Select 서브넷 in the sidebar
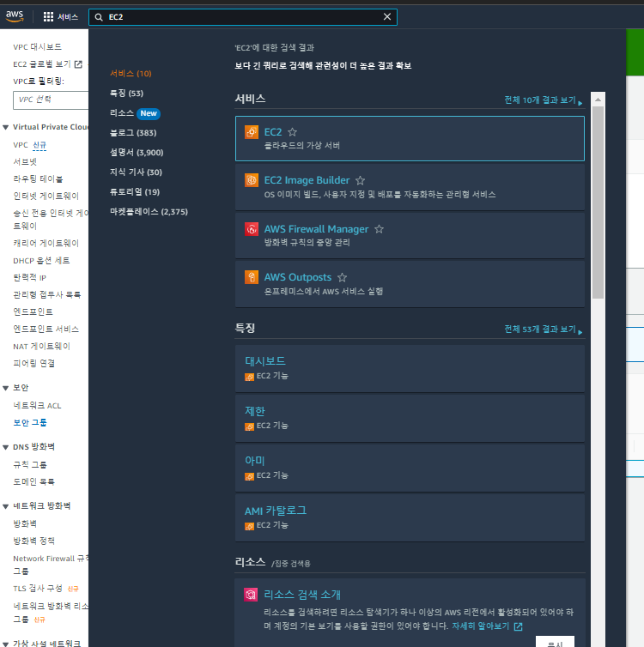The width and height of the screenshot is (644, 647). 25,161
